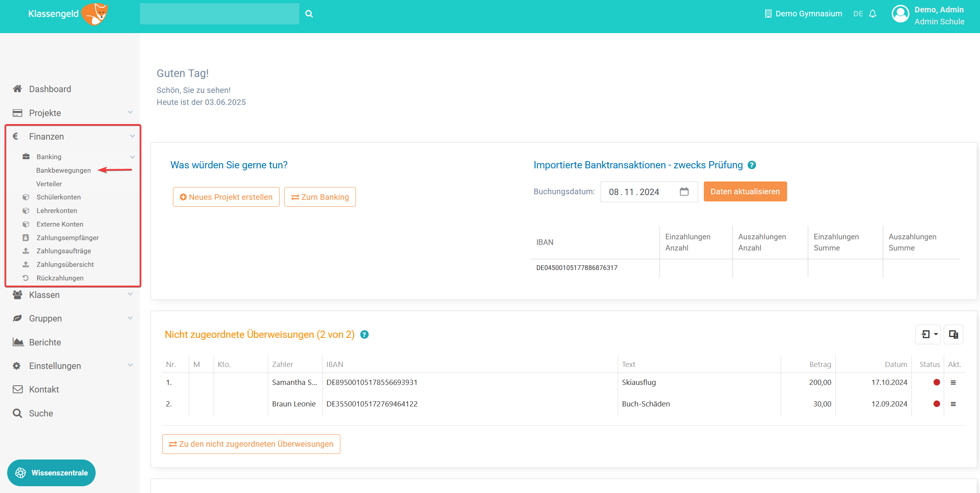Switch language via DE selector
This screenshot has width=980, height=493.
pos(858,14)
